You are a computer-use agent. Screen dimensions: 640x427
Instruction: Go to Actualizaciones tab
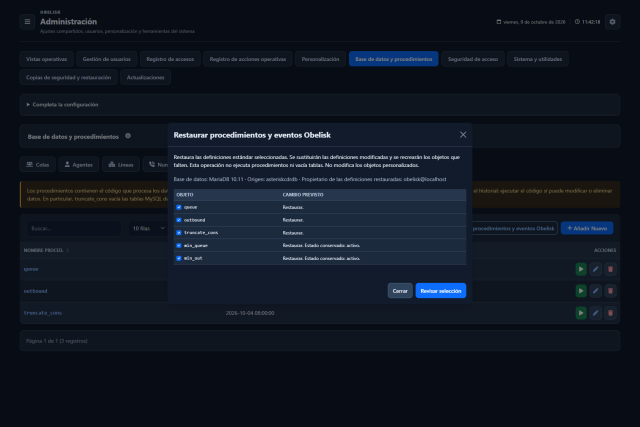click(x=145, y=77)
